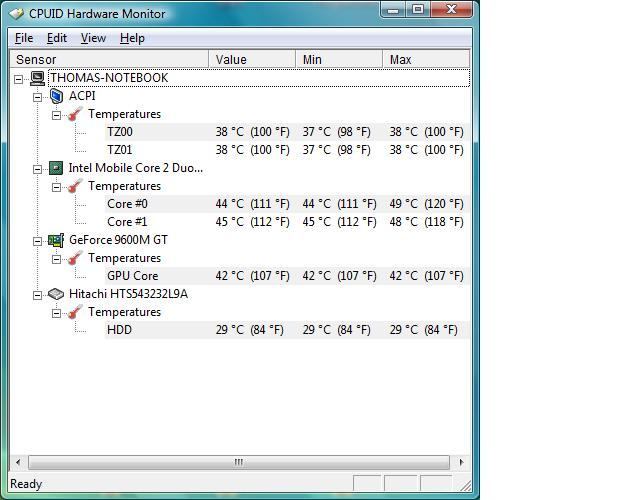Screen dimensions: 640x500
Task: Click GPU Core value 42 °C (107 °F)
Action: [253, 276]
